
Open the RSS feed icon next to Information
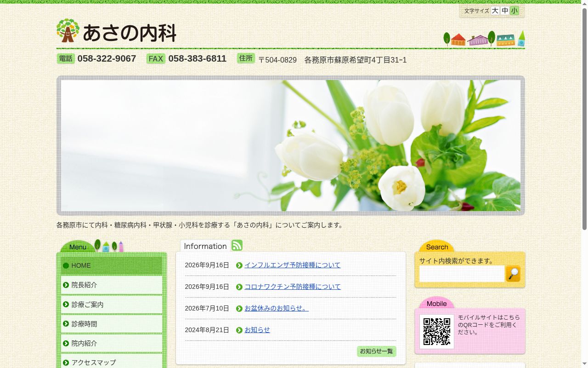[237, 245]
